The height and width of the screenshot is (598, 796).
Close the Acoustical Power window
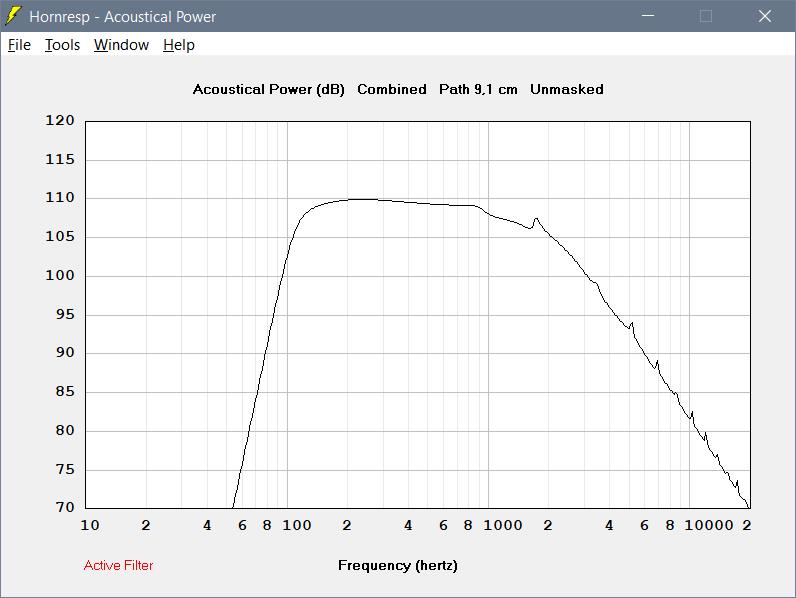765,16
